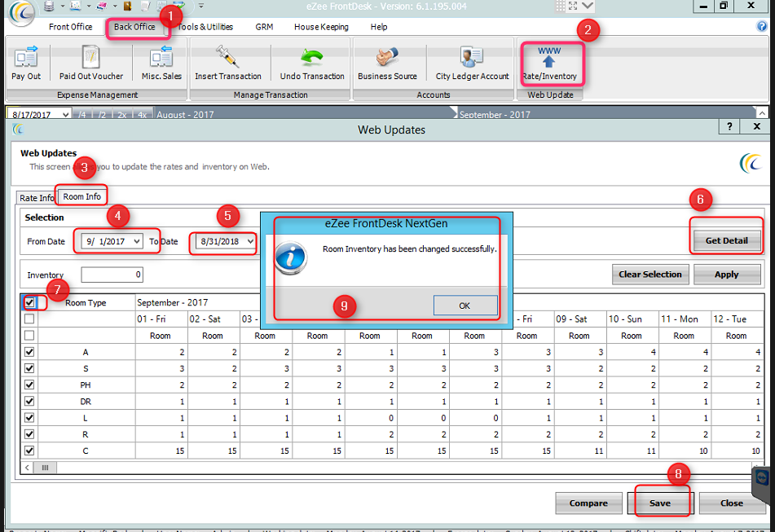Click the question mark in Web Updates title
The height and width of the screenshot is (532, 775).
click(729, 126)
